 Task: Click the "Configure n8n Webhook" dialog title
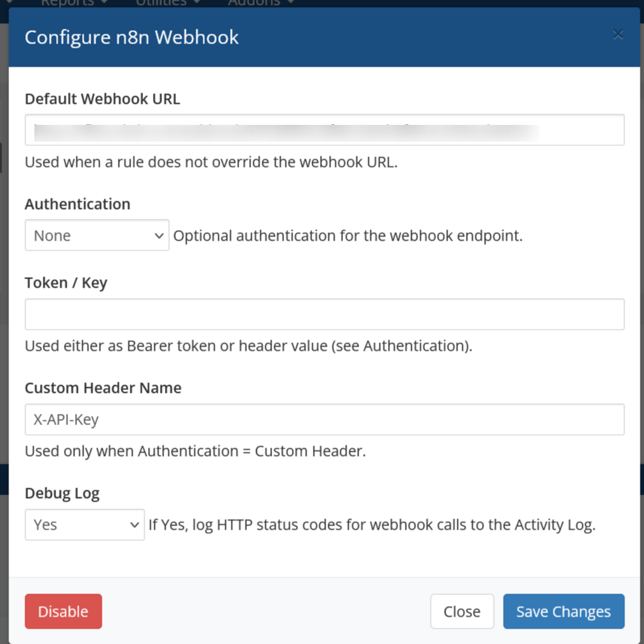pyautogui.click(x=132, y=37)
